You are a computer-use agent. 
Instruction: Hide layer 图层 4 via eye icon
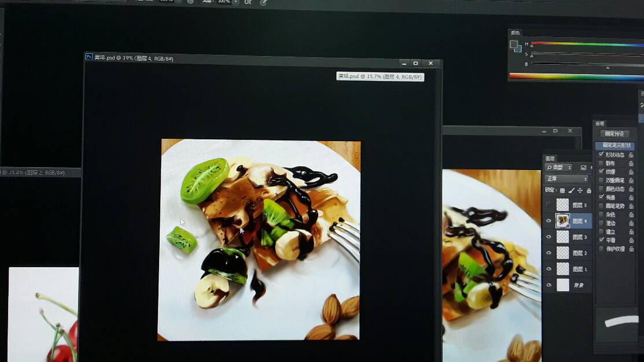coord(549,221)
